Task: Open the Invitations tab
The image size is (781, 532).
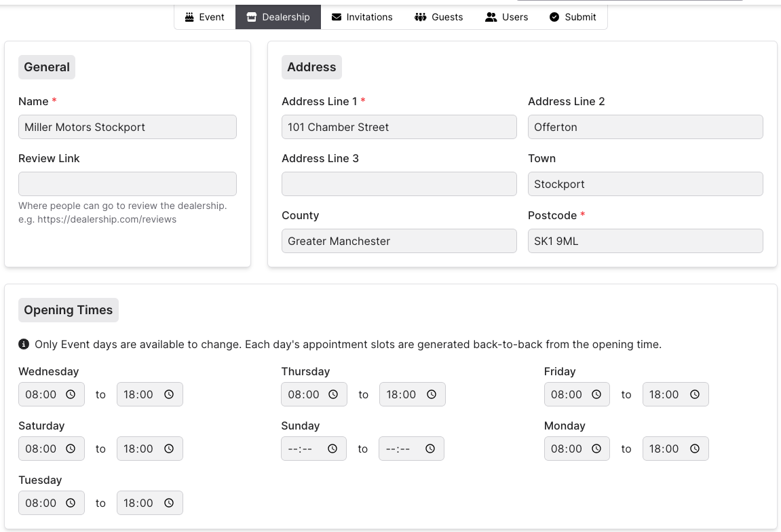Action: [362, 17]
